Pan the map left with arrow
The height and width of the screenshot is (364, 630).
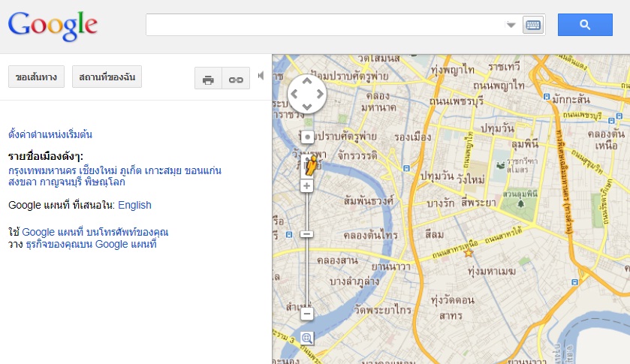coord(294,94)
